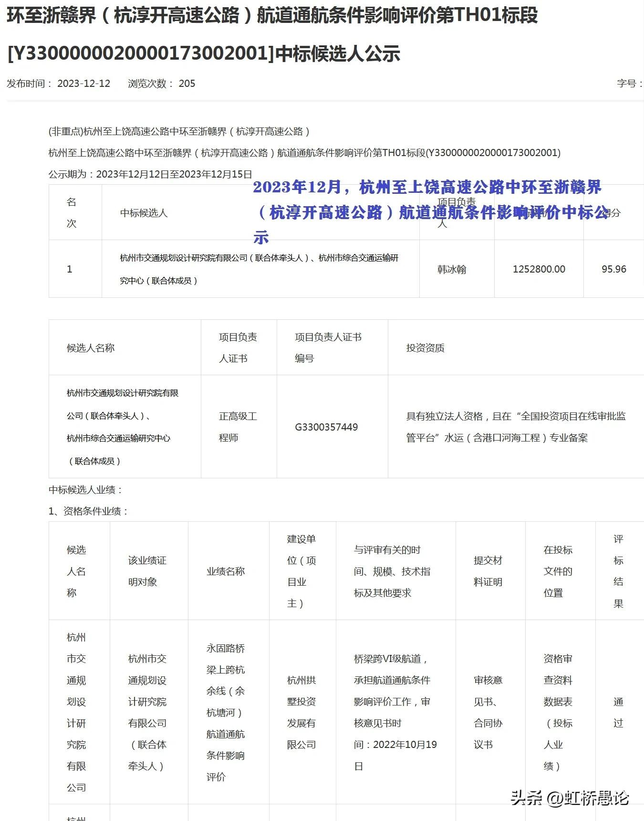The height and width of the screenshot is (821, 644).
Task: Click the page title containing TH01标段
Action: pos(272,34)
